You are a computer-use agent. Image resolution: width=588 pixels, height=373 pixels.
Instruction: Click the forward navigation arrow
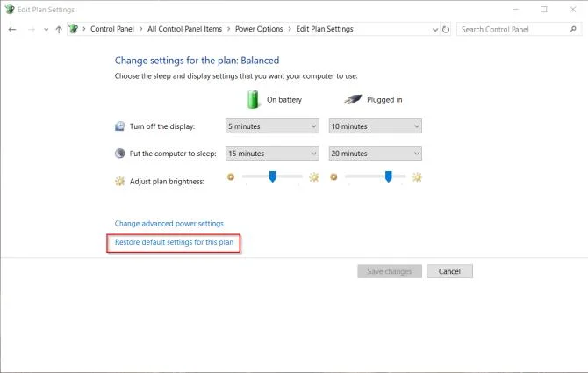tap(32, 29)
